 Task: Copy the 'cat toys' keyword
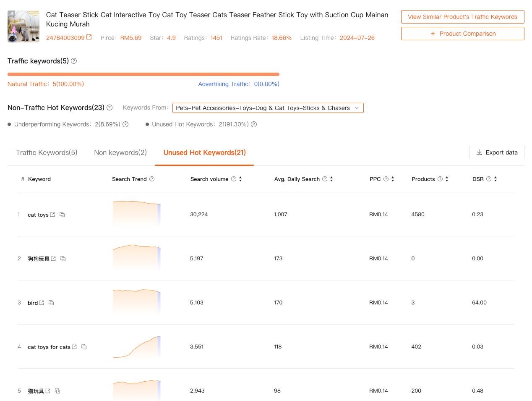[62, 215]
